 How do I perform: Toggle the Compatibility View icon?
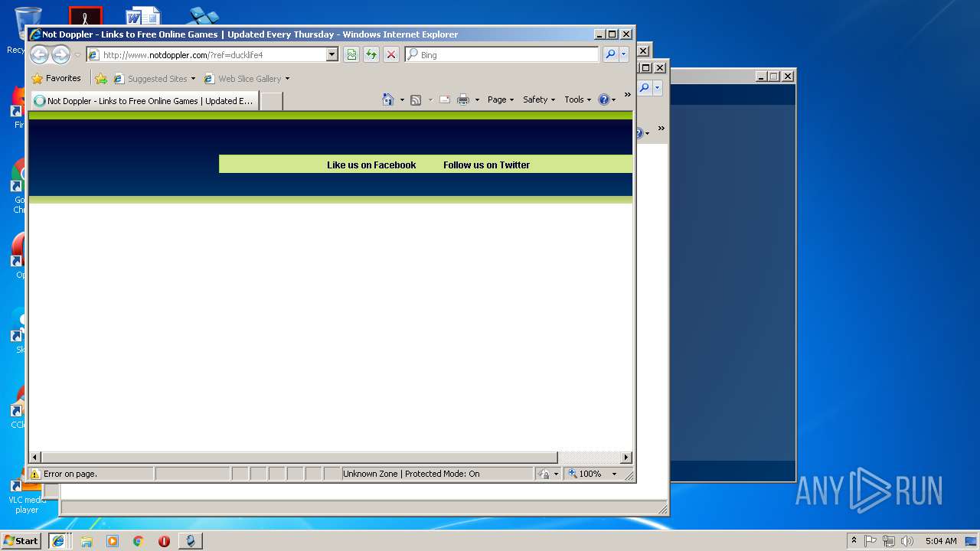[351, 54]
